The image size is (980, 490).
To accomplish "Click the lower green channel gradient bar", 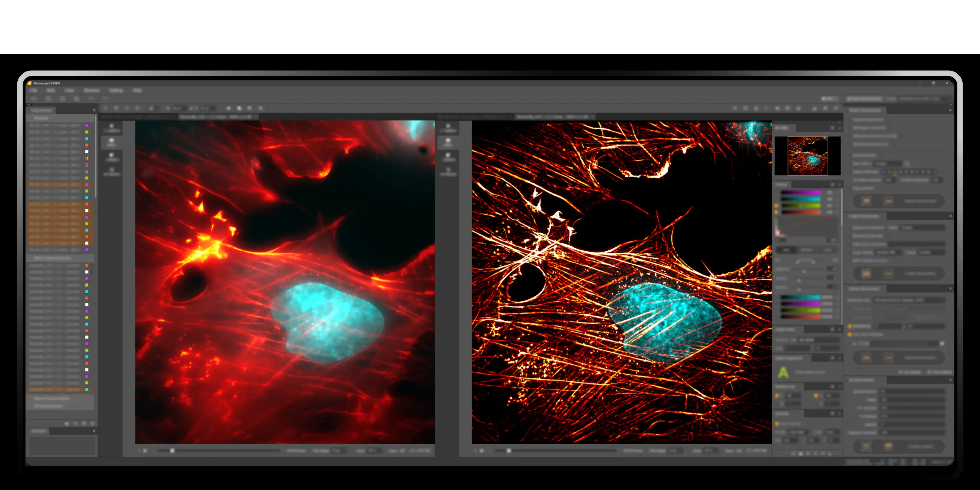I will 800,310.
